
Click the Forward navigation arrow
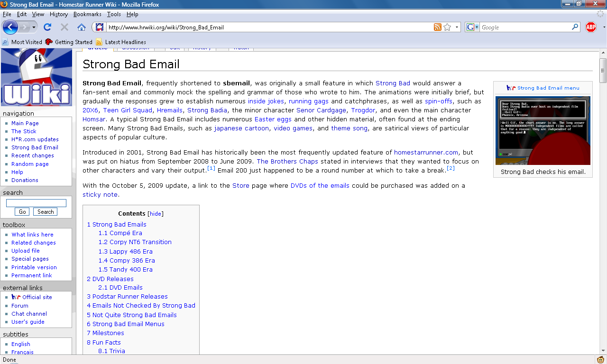point(25,27)
